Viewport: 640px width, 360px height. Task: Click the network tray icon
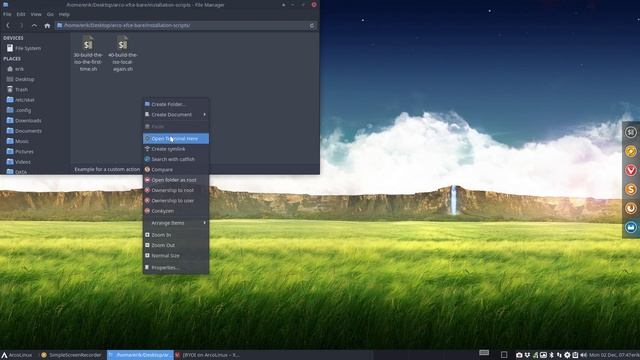pyautogui.click(x=559, y=355)
